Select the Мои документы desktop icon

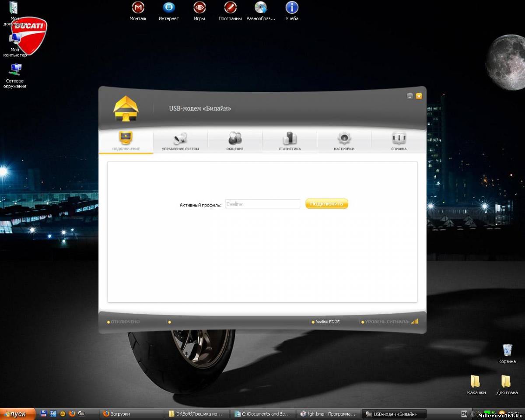click(x=14, y=13)
